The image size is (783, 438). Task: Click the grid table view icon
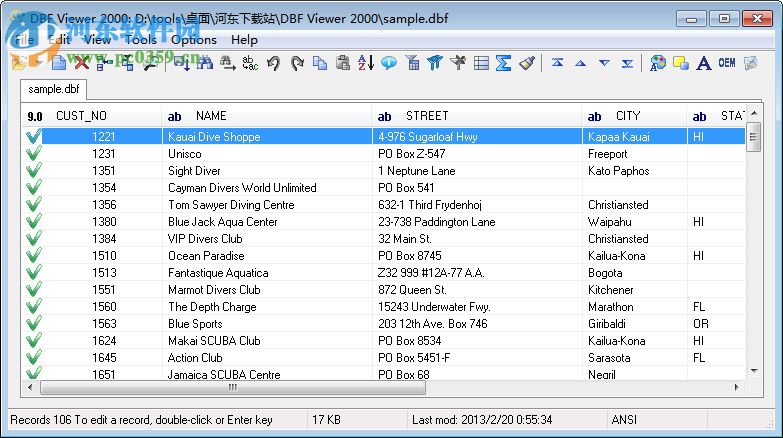(481, 63)
